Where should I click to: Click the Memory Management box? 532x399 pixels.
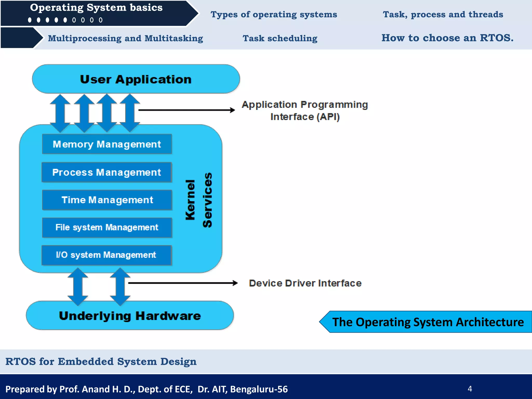click(x=107, y=144)
